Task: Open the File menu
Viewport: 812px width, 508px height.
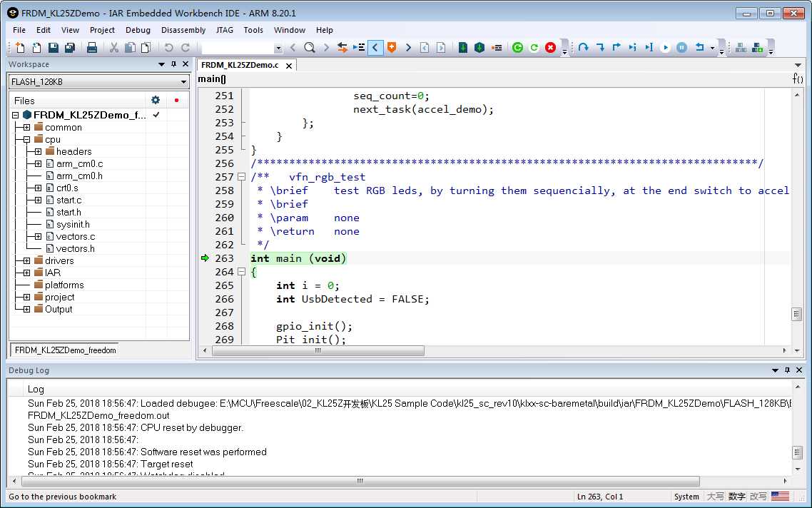Action: coord(19,30)
